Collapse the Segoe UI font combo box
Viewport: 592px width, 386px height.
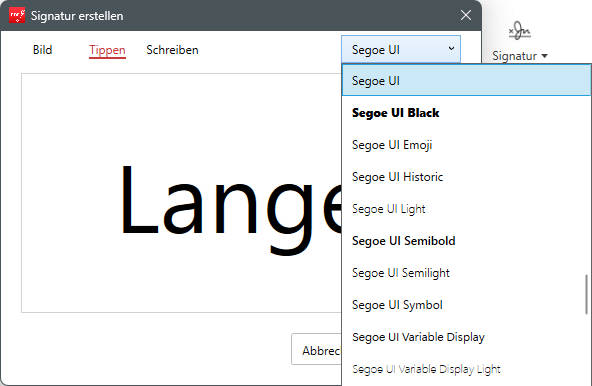pyautogui.click(x=401, y=49)
